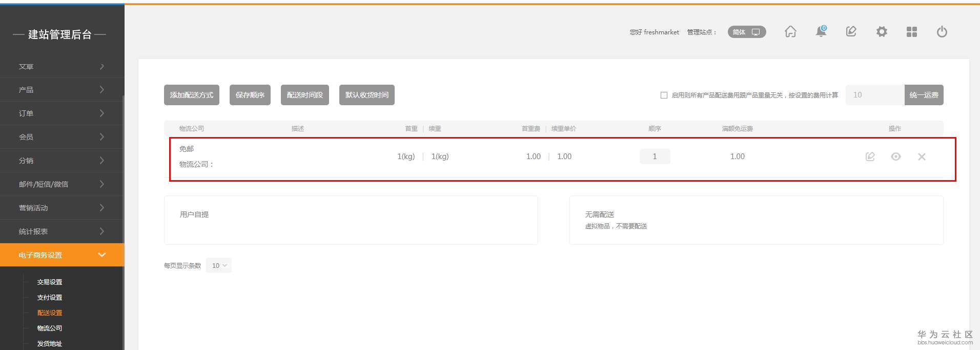Click the 首重费 column header
The width and height of the screenshot is (980, 350).
(531, 128)
